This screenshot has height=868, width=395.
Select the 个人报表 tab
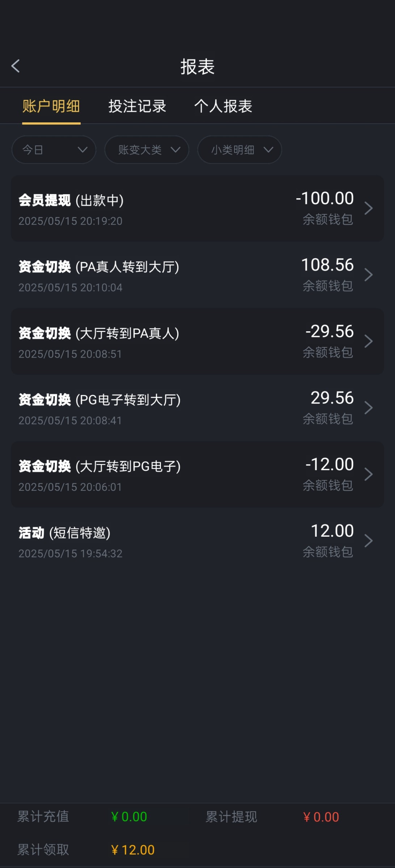point(223,106)
